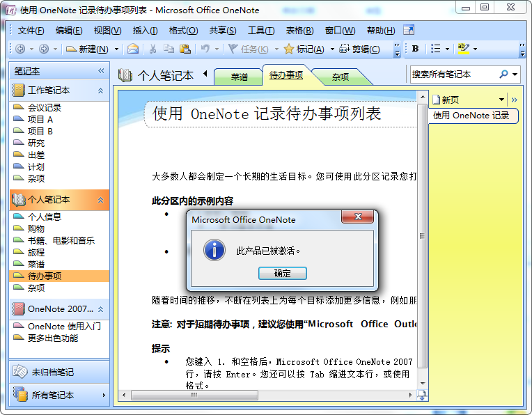Switch to the 菜谱 section tab
This screenshot has width=532, height=415.
coord(240,77)
